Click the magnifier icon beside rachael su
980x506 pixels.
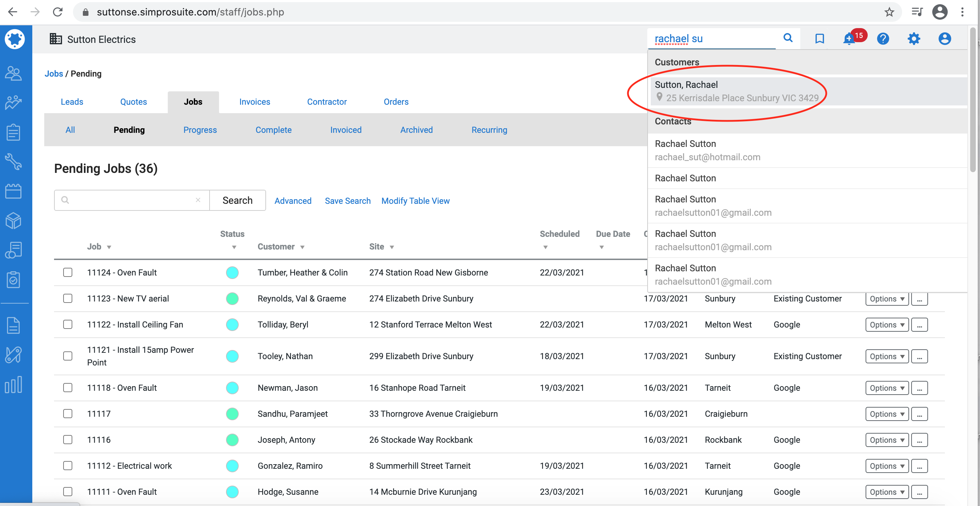click(788, 38)
